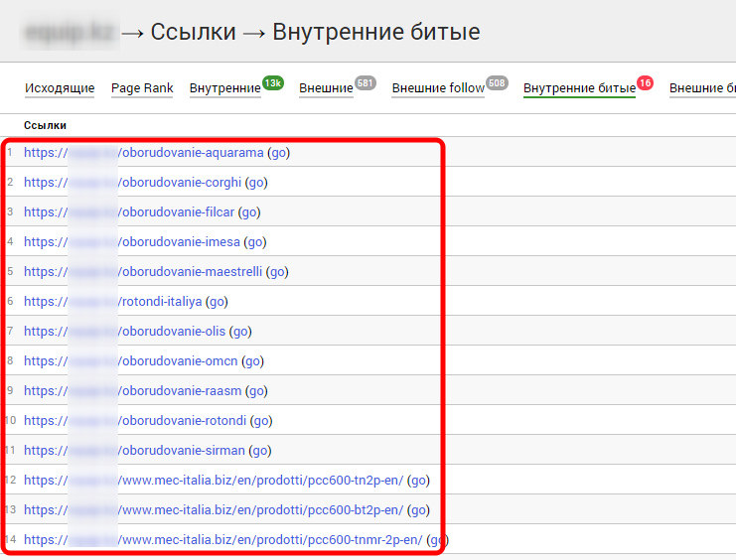
Task: Click the green 13k badge
Action: click(273, 83)
